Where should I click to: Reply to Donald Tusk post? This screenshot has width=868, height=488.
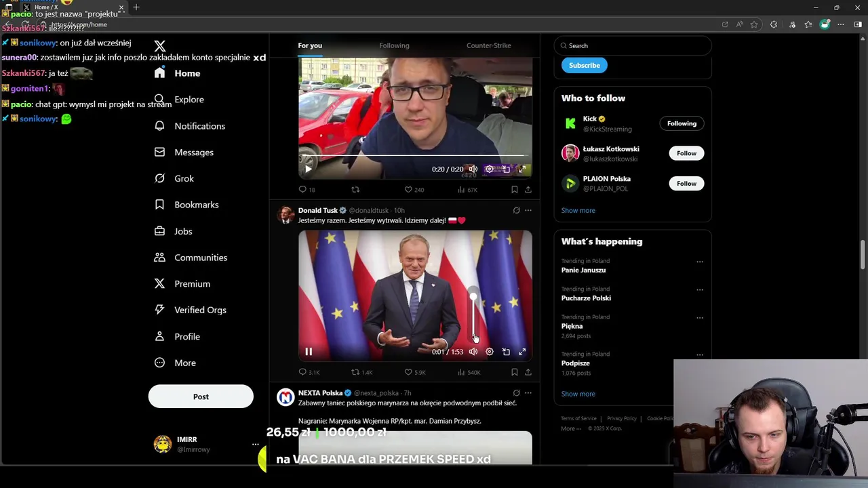coord(309,372)
